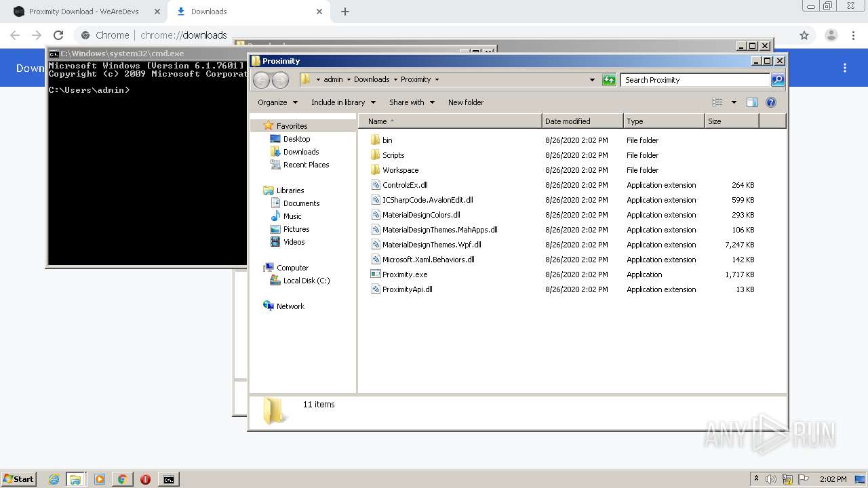Click the search magnifier in Explorer
This screenshot has width=868, height=488.
[x=778, y=80]
